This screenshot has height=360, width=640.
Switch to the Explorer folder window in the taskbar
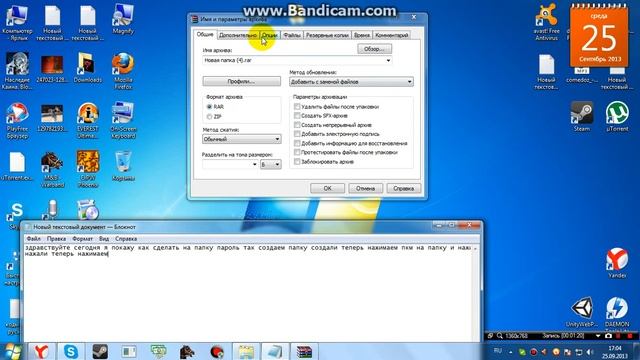click(x=246, y=351)
